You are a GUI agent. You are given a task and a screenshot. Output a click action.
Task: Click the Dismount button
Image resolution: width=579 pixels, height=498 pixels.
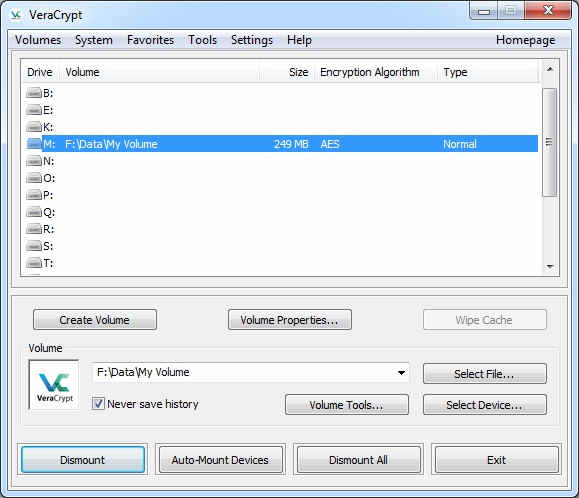pos(83,460)
